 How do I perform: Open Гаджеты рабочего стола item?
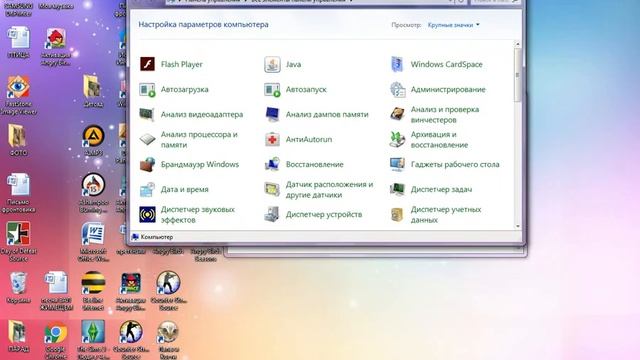(x=444, y=164)
